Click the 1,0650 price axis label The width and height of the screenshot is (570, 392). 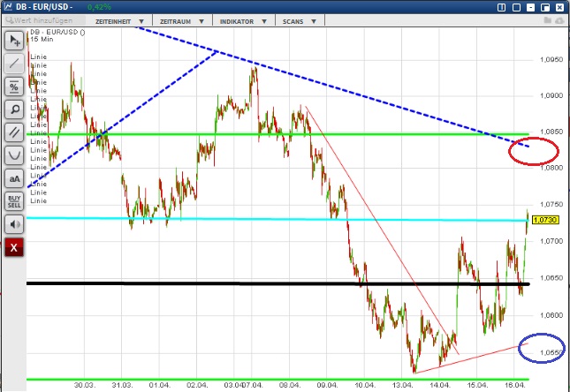pyautogui.click(x=551, y=278)
